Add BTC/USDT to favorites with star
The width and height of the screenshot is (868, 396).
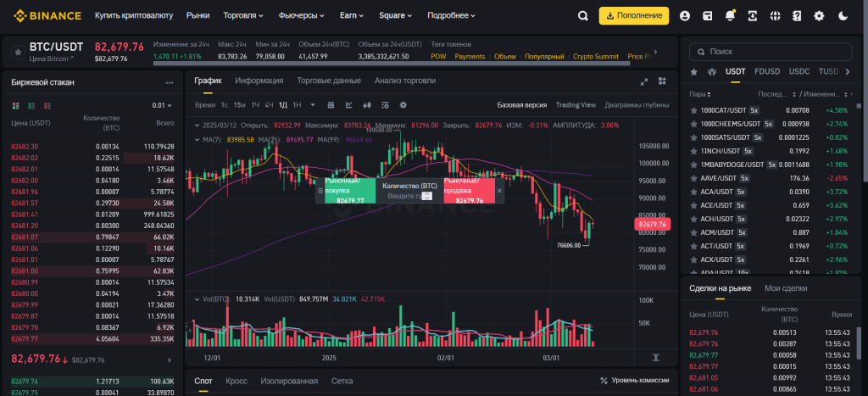(x=18, y=52)
